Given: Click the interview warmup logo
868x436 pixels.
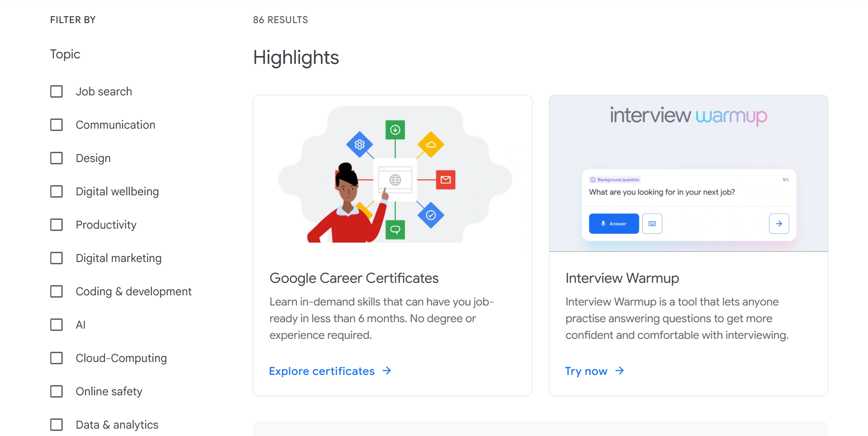Looking at the screenshot, I should (x=688, y=116).
